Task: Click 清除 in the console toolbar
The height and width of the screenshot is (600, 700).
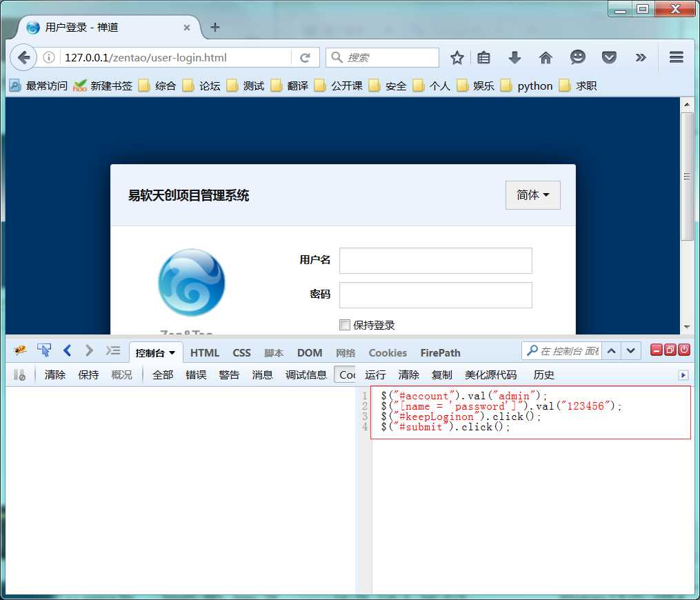Action: coord(55,375)
